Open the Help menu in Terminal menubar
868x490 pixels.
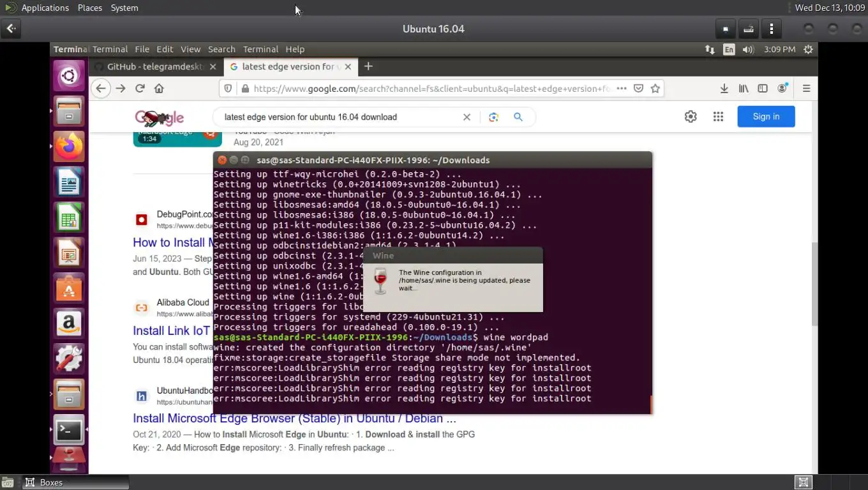click(295, 49)
